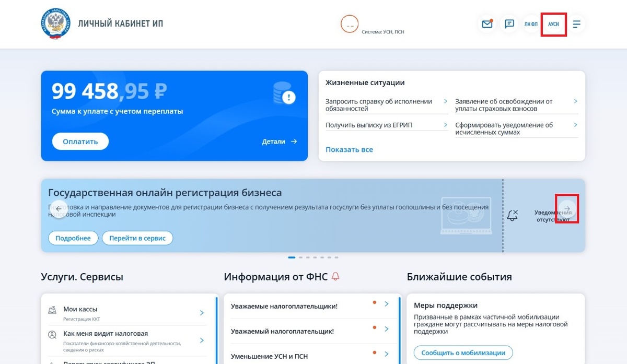Screen dimensions: 627x364
Task: Open the mail envelope icon
Action: point(487,24)
